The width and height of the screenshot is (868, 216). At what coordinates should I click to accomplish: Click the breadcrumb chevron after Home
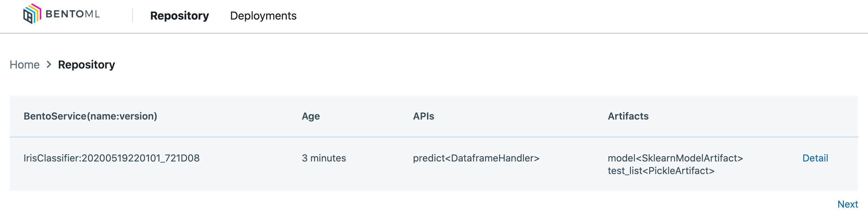(49, 65)
